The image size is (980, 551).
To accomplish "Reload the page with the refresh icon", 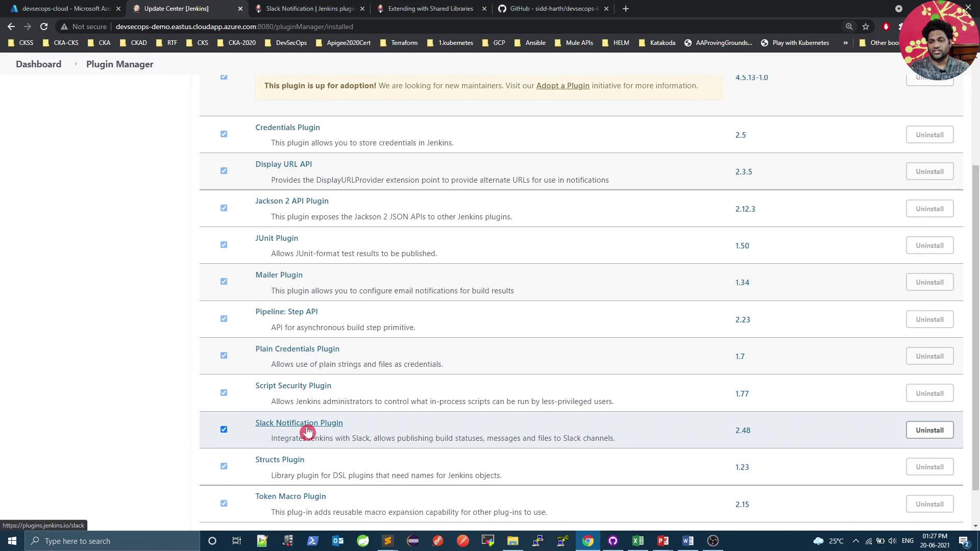I will coord(44,27).
